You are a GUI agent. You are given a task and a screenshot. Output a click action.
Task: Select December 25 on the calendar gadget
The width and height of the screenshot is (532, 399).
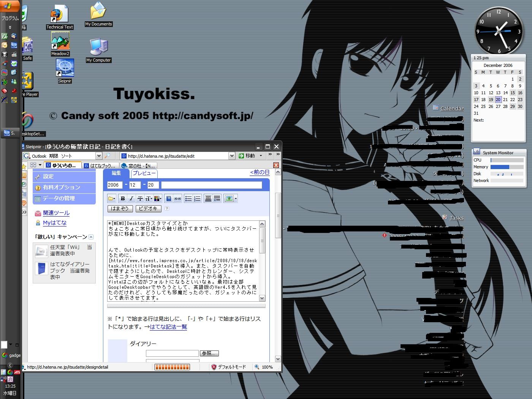click(483, 106)
